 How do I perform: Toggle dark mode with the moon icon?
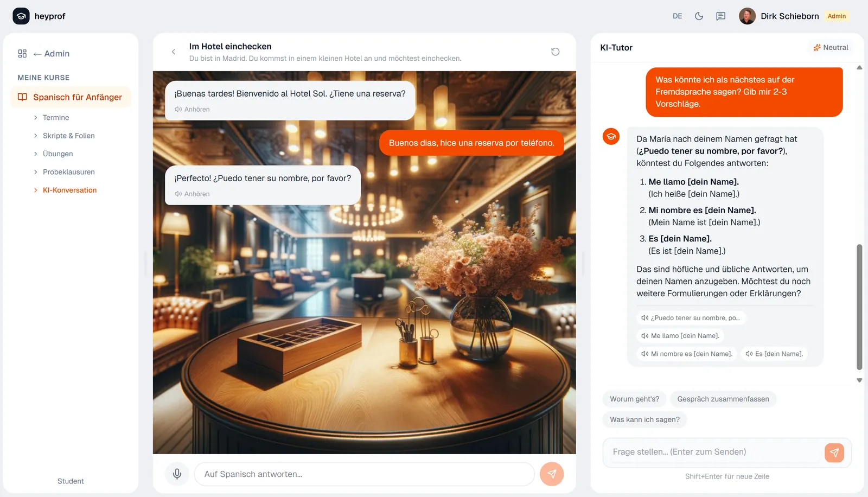click(x=699, y=16)
